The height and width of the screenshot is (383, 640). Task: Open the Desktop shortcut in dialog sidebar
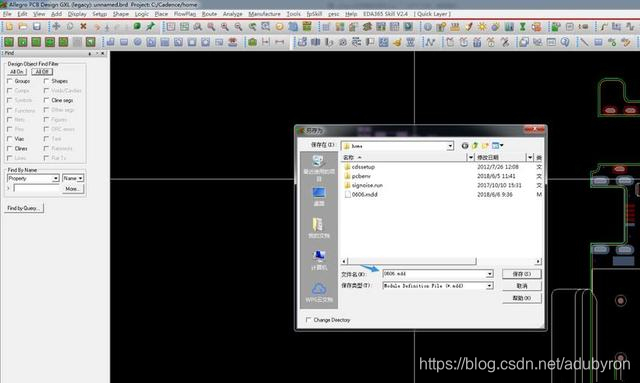[x=319, y=197]
